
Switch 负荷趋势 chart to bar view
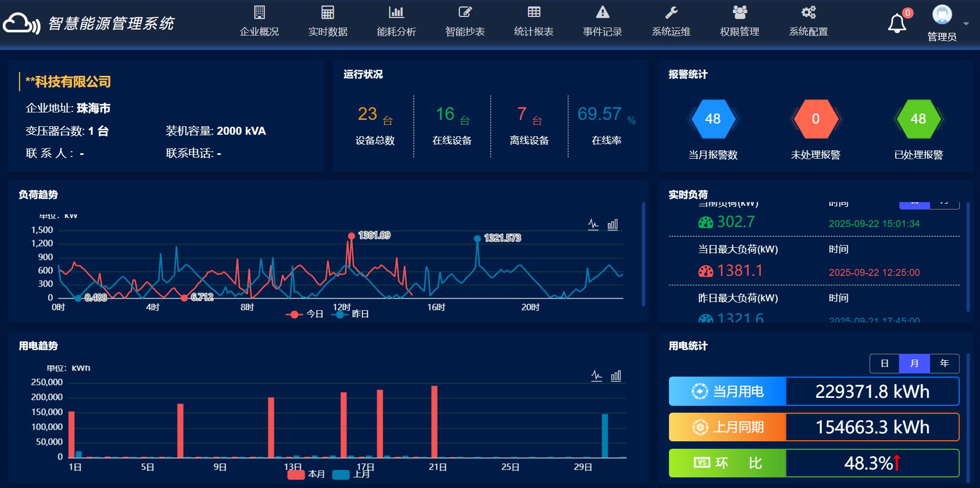(x=612, y=224)
